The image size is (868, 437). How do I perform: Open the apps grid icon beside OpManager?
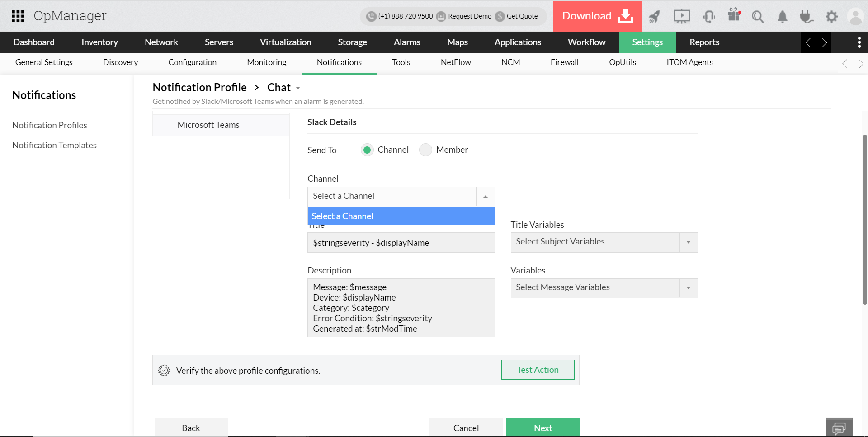click(18, 16)
